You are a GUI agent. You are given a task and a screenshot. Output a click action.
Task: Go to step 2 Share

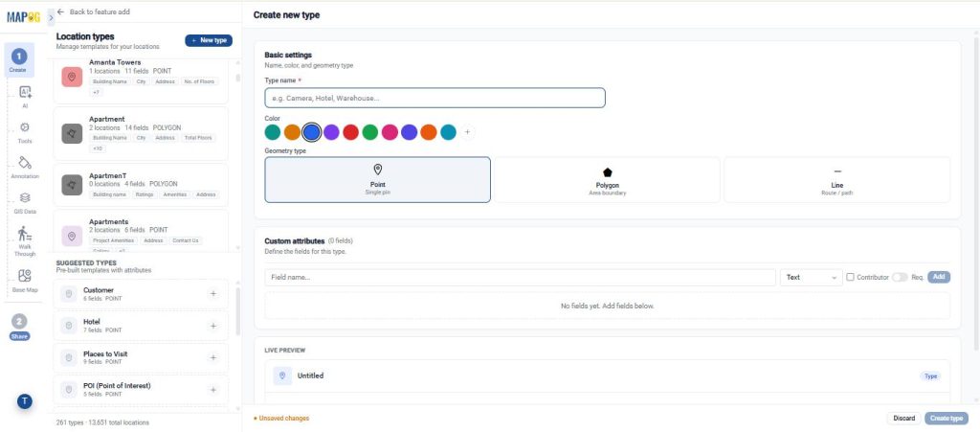19,327
